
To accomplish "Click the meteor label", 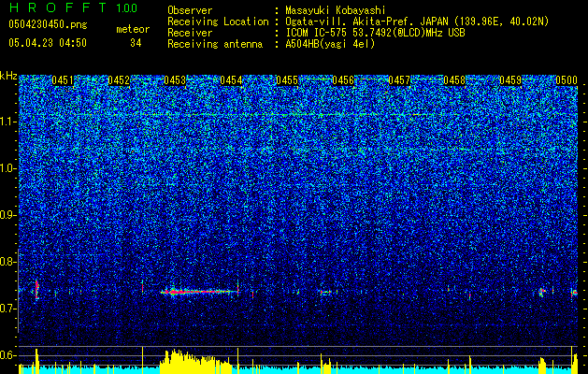I will click(133, 29).
